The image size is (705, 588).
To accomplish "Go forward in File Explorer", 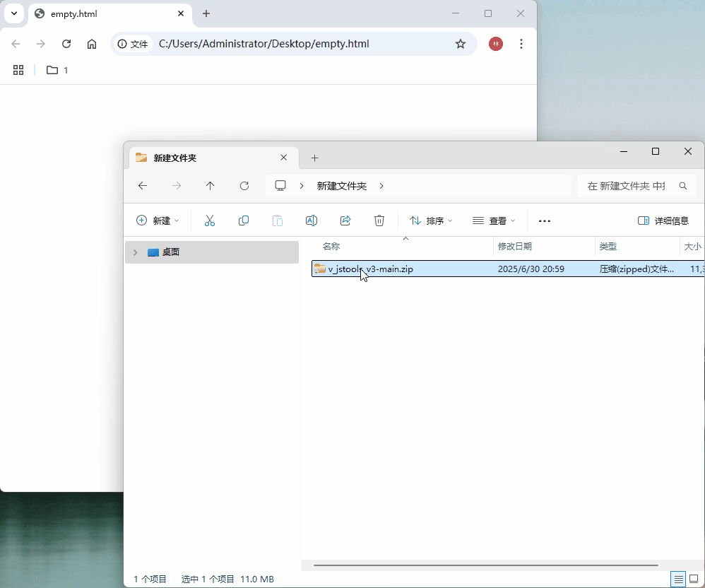I will point(177,186).
